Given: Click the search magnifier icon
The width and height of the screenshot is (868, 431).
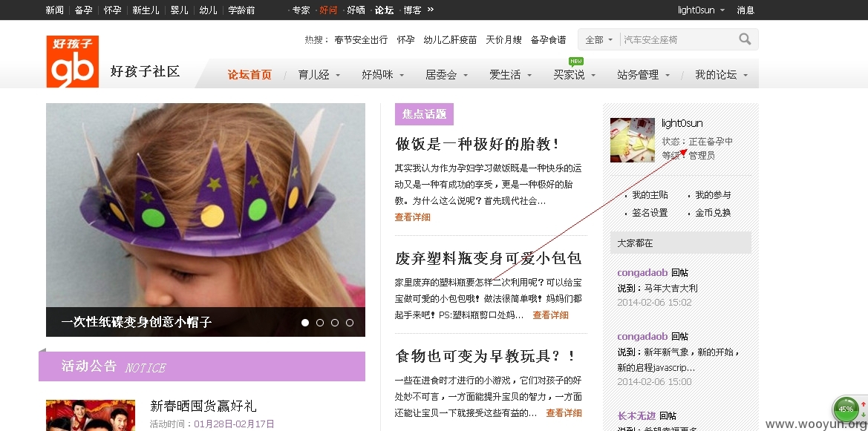Looking at the screenshot, I should [745, 39].
